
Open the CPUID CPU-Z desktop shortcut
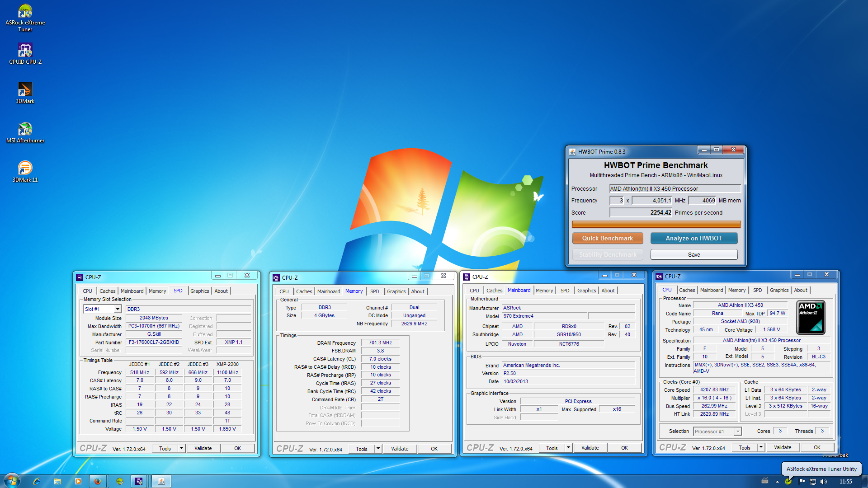[x=25, y=54]
